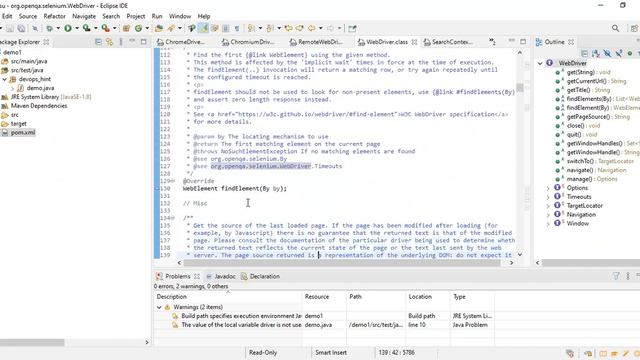Toggle Block Selection mode

[225, 28]
